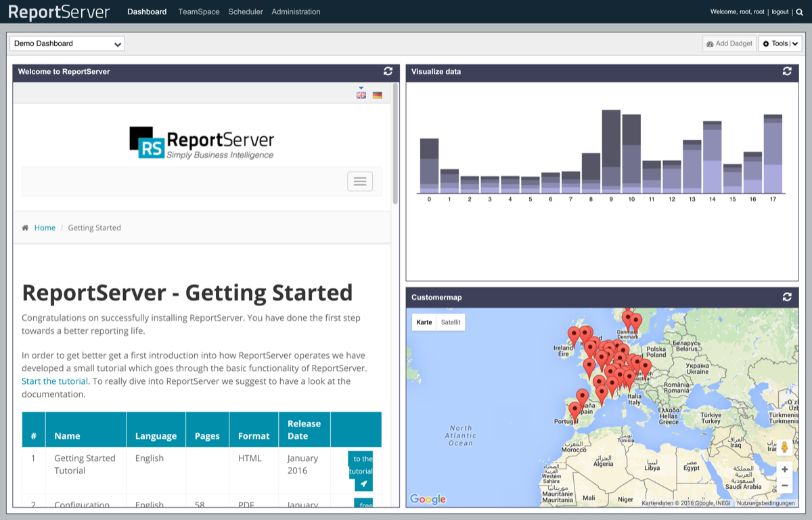The height and width of the screenshot is (520, 812).
Task: Open the Tools dropdown menu
Action: (780, 43)
